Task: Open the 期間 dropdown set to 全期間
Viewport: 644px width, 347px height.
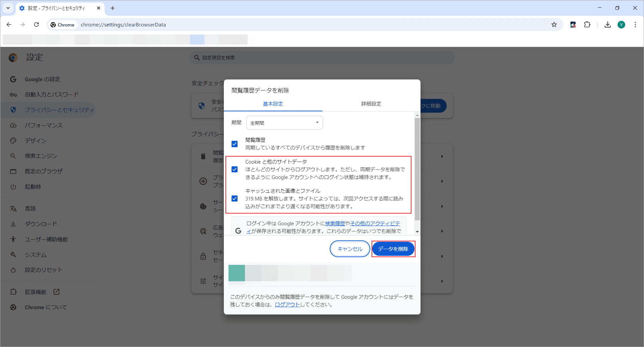Action: (284, 123)
